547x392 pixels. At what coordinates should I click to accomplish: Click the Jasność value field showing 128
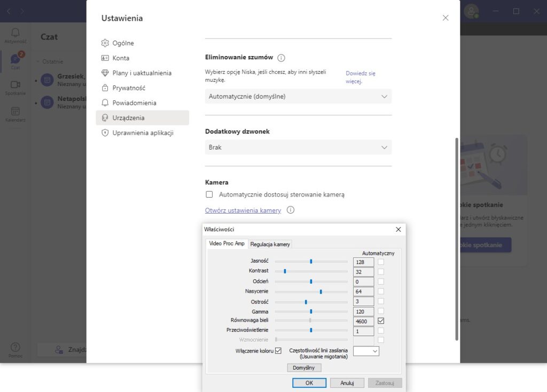tap(363, 262)
